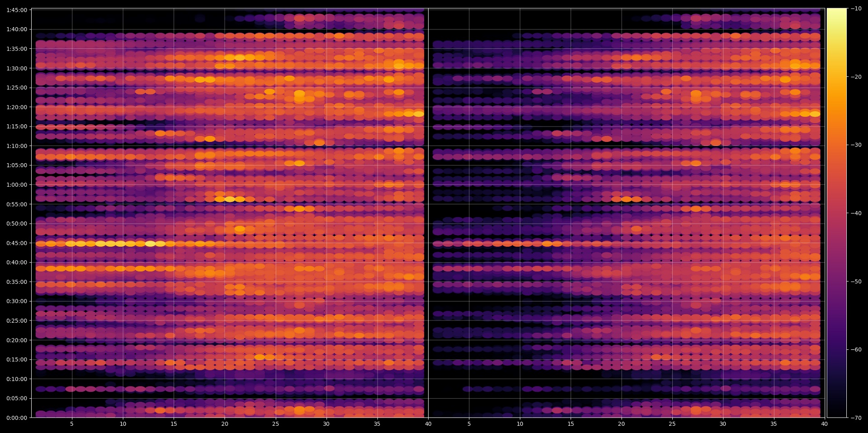Select x-axis tick 40 ending the left heatmap
The height and width of the screenshot is (433, 868).
click(x=428, y=424)
